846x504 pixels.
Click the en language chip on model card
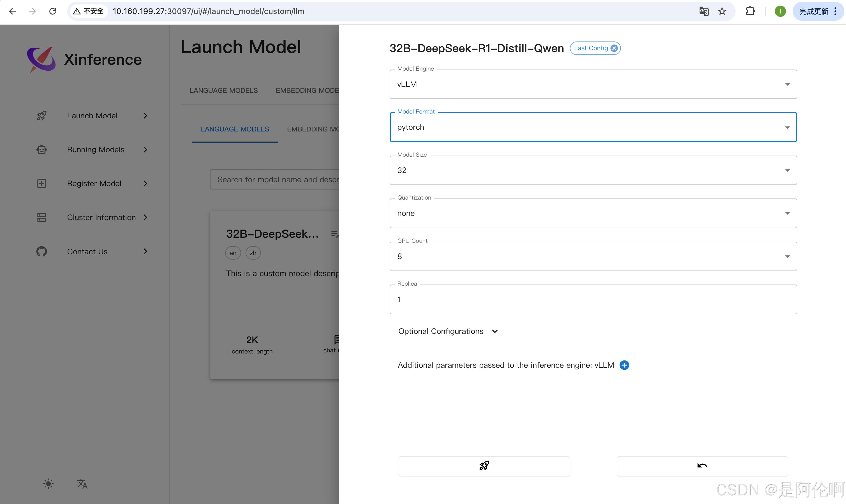click(x=233, y=253)
